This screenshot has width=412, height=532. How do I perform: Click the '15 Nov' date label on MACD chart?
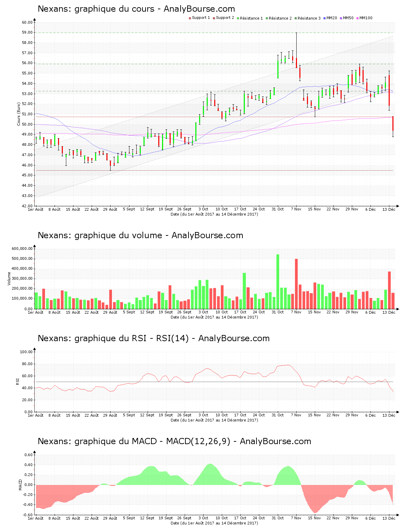click(314, 518)
